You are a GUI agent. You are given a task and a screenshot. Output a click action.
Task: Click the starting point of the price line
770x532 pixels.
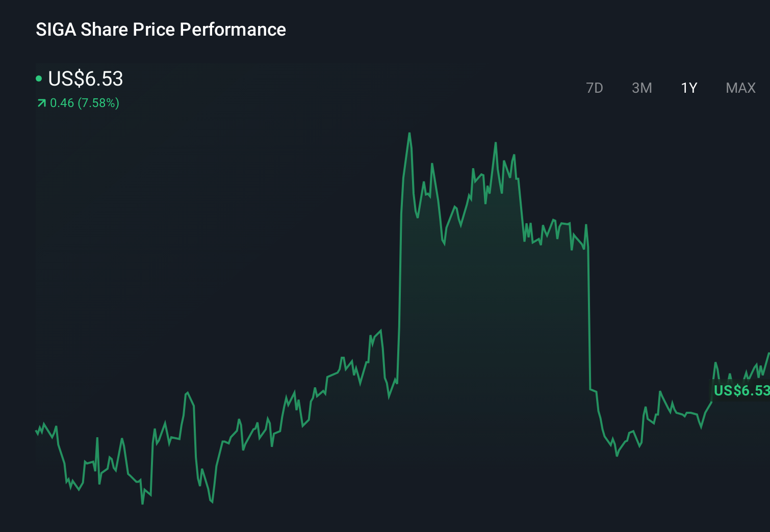(x=36, y=431)
